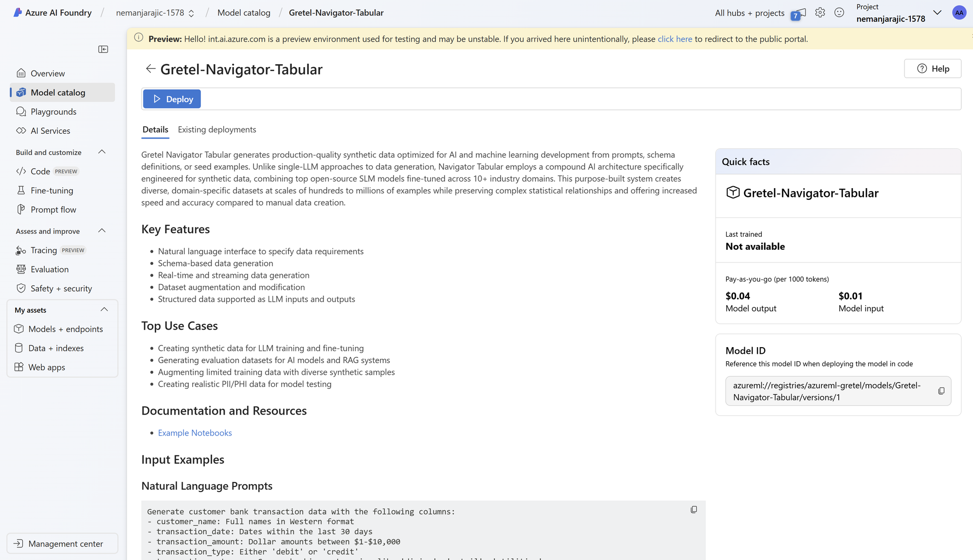The height and width of the screenshot is (560, 973).
Task: Click the Help button
Action: 933,69
